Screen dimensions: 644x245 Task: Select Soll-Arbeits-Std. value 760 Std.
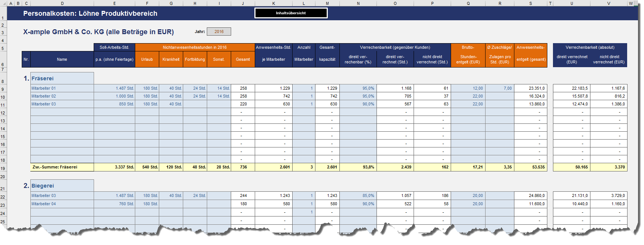coord(114,204)
